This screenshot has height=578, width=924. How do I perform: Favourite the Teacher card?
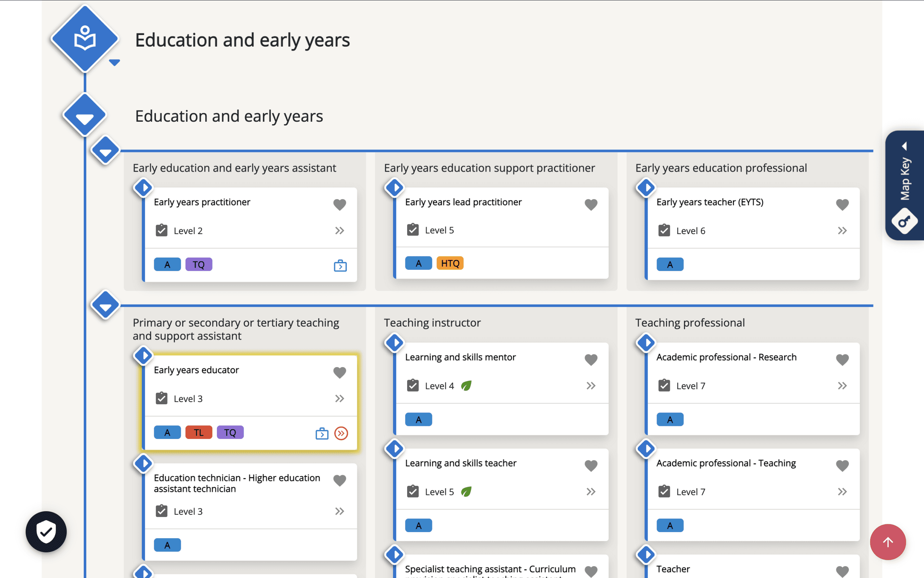[842, 571]
